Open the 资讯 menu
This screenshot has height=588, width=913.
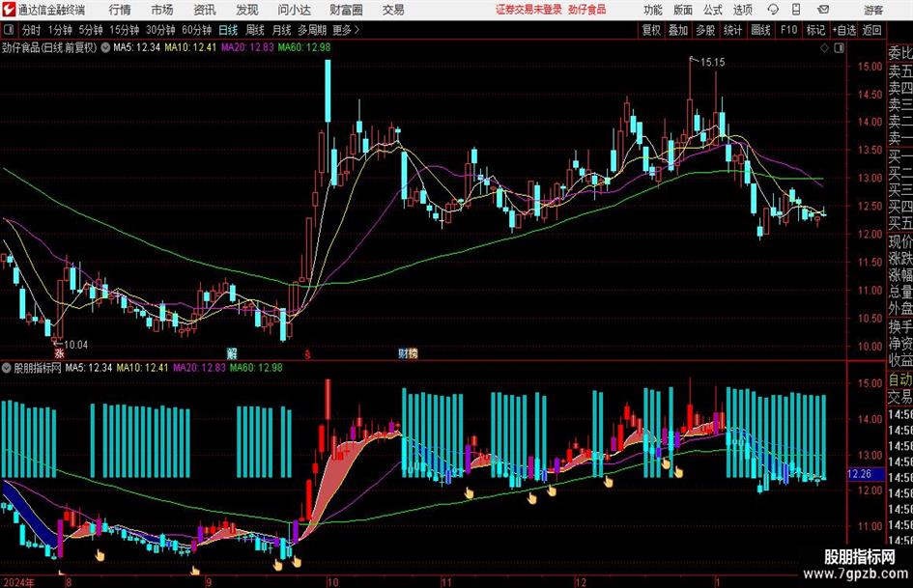[x=205, y=10]
